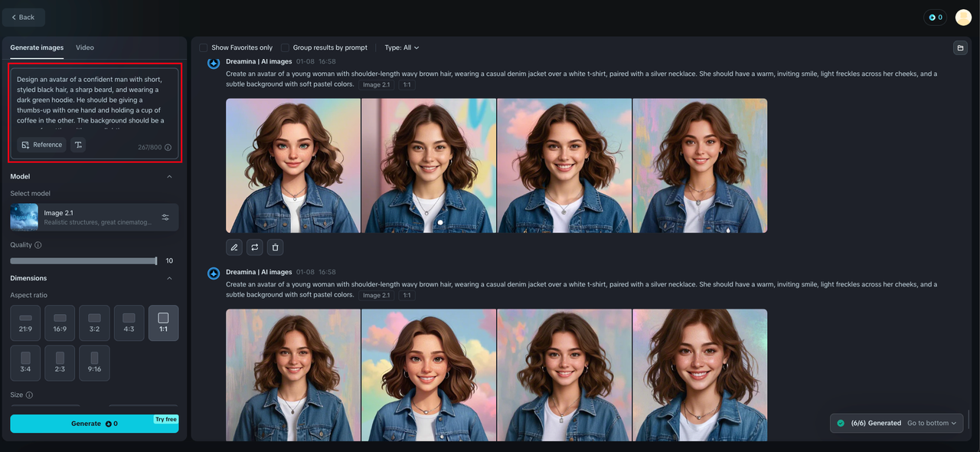Click the first Dreamina AI images avatar icon
Viewport: 980px width, 452px height.
(214, 62)
